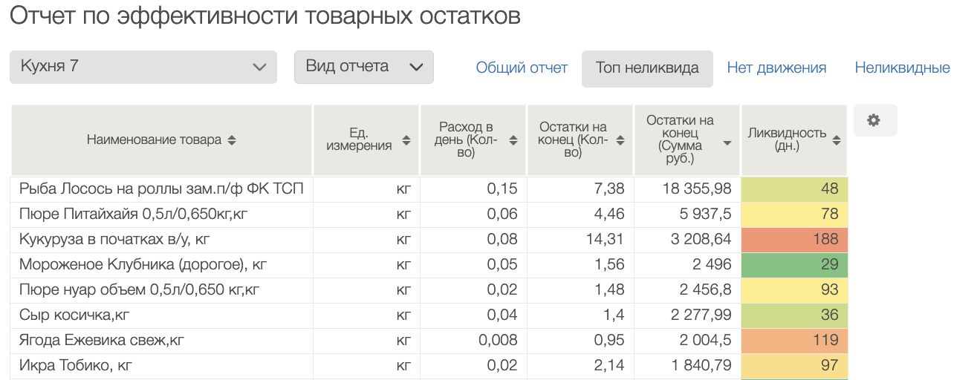
Task: Select the Рыба Лосось на роллы row
Action: click(161, 189)
